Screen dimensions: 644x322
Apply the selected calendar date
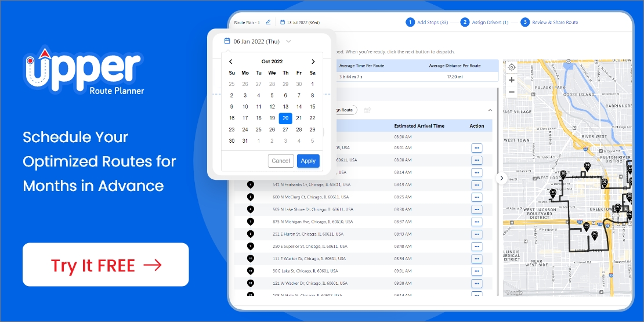(308, 161)
